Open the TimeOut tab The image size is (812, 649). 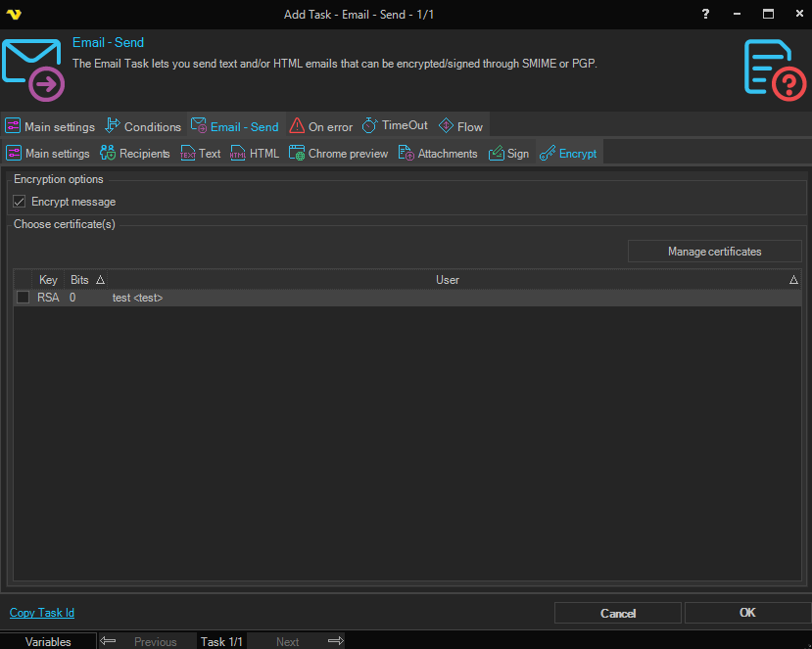point(395,126)
